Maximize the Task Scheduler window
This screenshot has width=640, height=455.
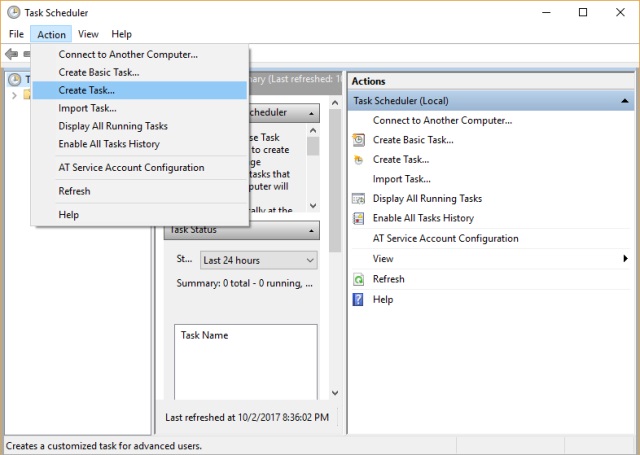click(x=583, y=13)
